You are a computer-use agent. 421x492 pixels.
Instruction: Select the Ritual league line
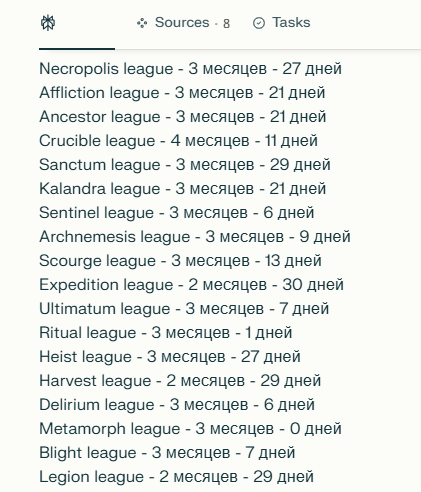(x=166, y=333)
